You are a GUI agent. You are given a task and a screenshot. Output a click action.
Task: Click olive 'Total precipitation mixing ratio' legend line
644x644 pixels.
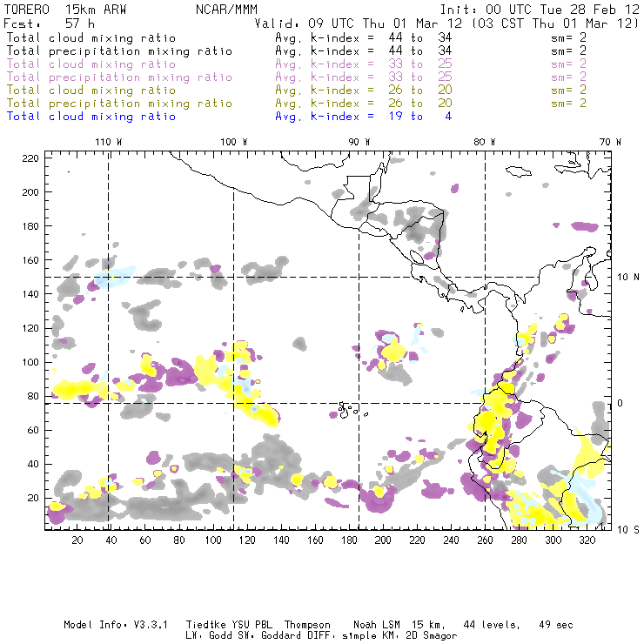tap(119, 104)
